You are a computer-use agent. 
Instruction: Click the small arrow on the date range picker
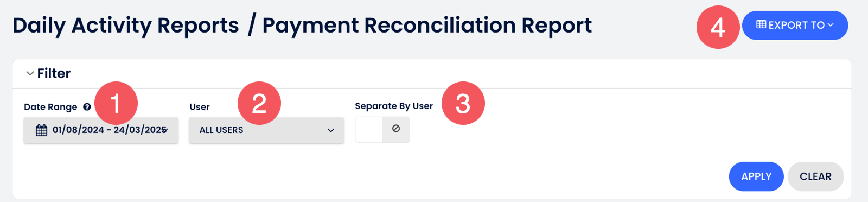point(165,130)
